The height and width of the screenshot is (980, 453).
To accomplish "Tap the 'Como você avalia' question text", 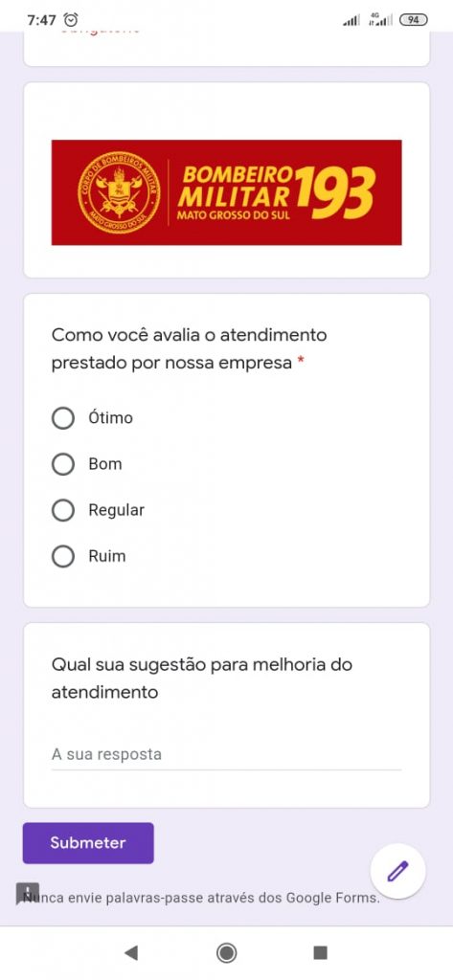I will coord(189,348).
